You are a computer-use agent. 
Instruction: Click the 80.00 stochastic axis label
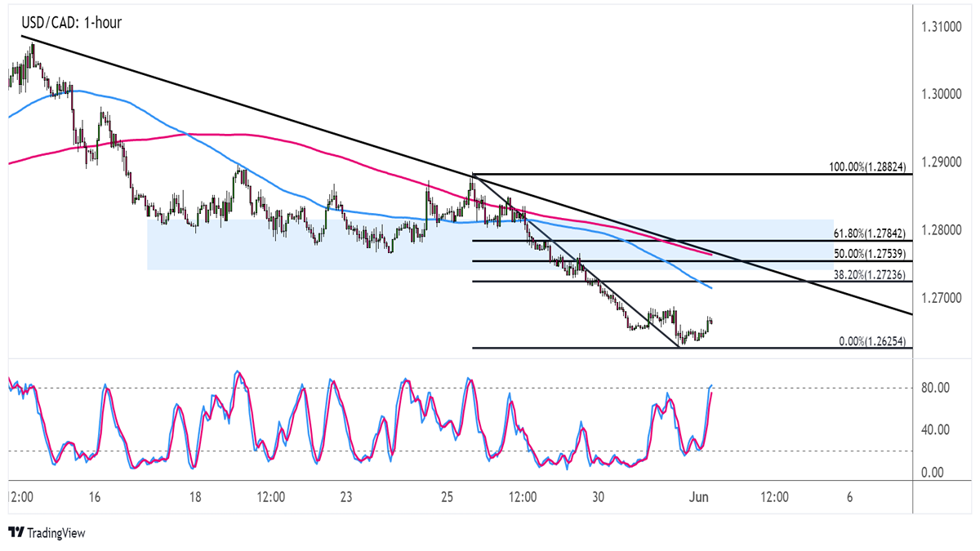point(935,387)
